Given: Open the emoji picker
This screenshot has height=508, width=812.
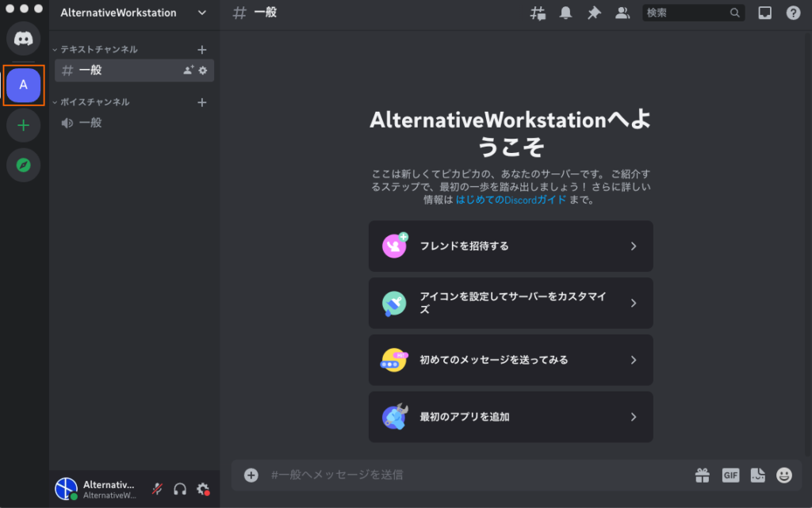Looking at the screenshot, I should [x=783, y=475].
